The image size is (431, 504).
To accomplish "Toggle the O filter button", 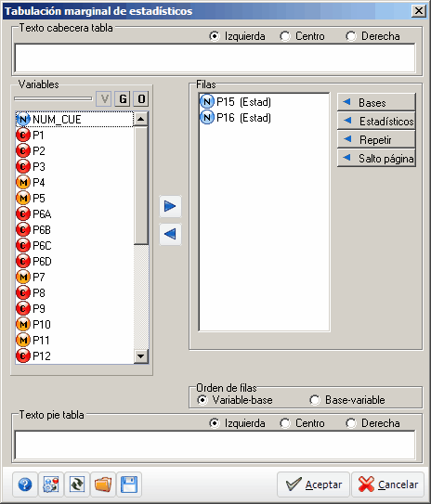I will (x=141, y=98).
